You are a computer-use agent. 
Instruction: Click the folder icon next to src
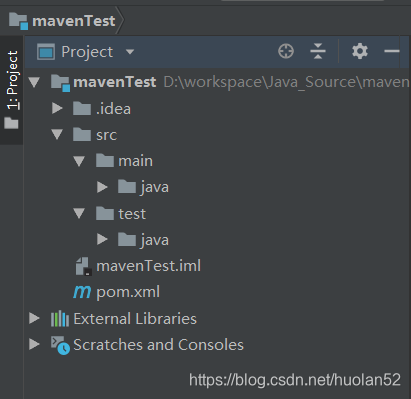pos(82,134)
